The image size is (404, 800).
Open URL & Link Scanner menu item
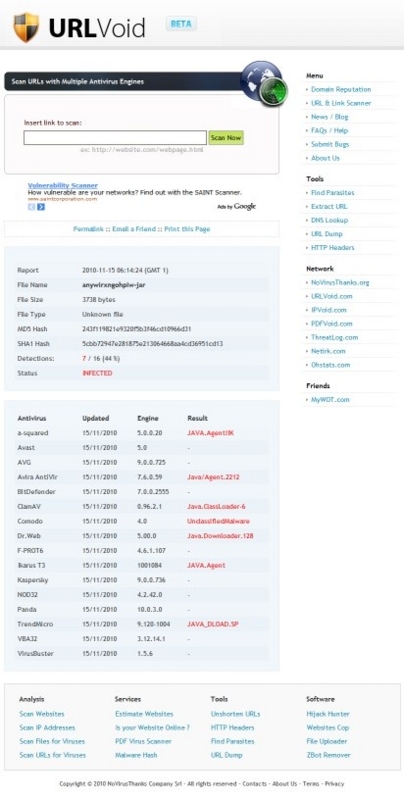[341, 103]
